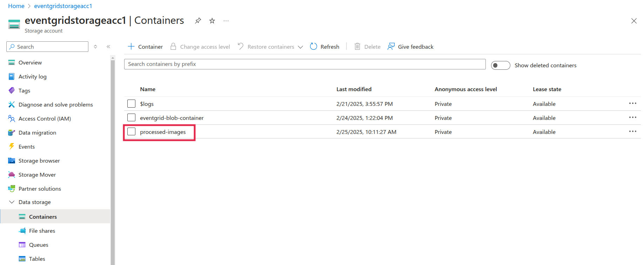Screen dimensions: 644x265
Task: Pin the storage account blade
Action: [x=198, y=21]
